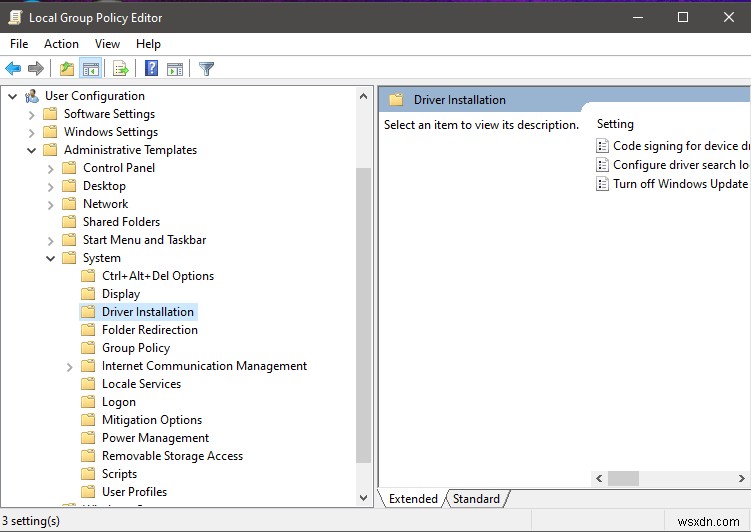
Task: Expand the Control Panel node
Action: [x=51, y=169]
